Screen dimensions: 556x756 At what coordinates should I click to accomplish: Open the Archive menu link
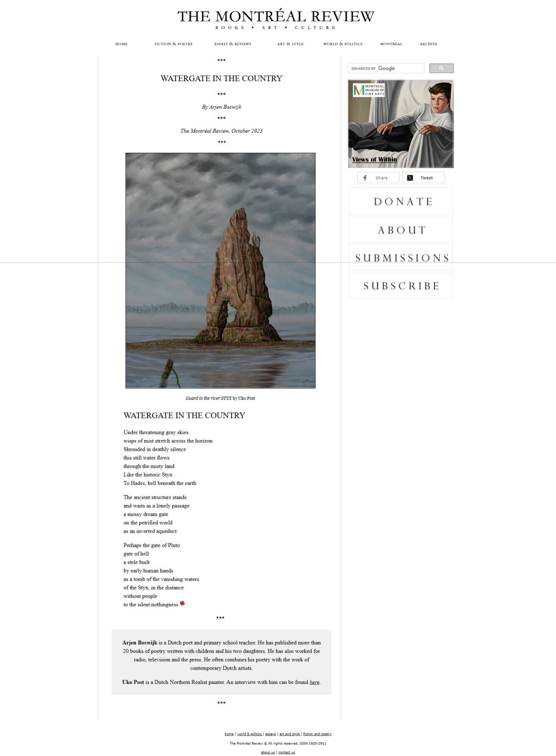428,44
